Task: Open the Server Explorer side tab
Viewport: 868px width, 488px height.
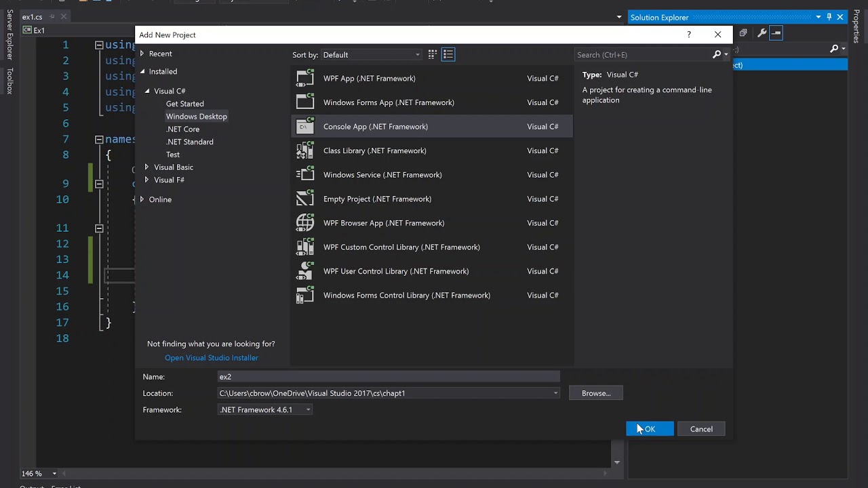Action: coord(9,34)
